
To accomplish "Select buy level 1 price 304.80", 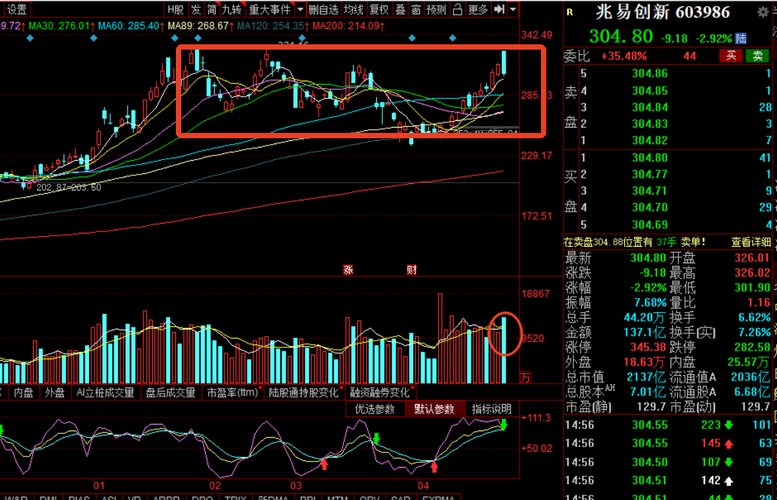I will tap(650, 158).
